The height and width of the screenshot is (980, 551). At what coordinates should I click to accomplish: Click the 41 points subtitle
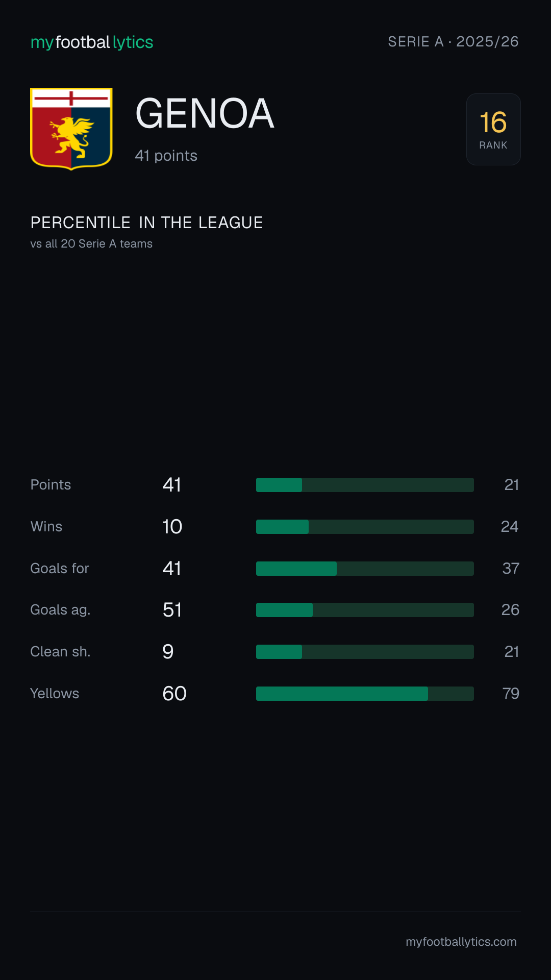pos(166,156)
